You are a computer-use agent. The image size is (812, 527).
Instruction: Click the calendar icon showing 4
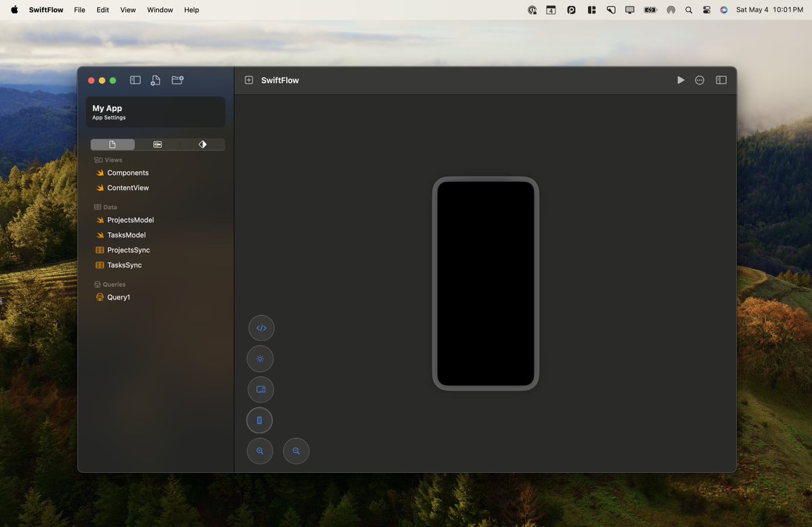tap(551, 10)
